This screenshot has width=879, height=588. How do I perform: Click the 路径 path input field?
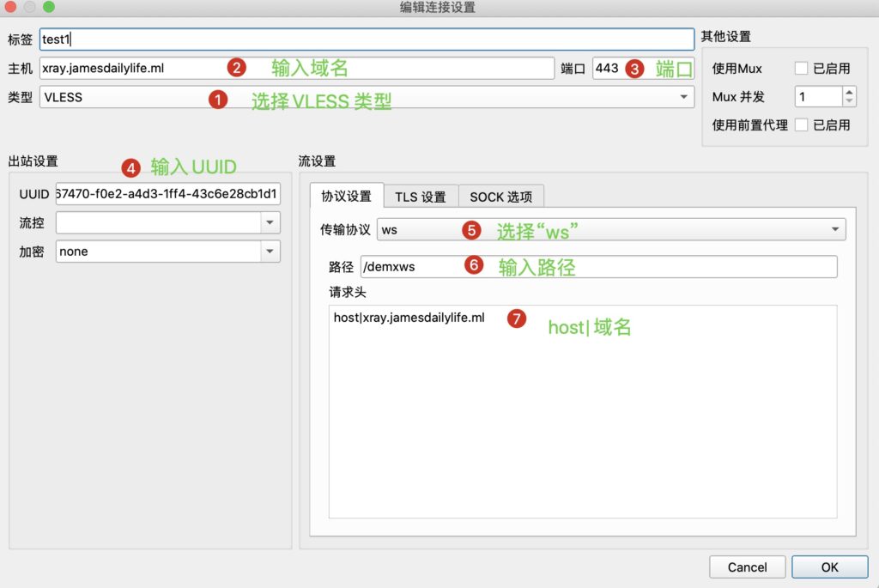598,267
